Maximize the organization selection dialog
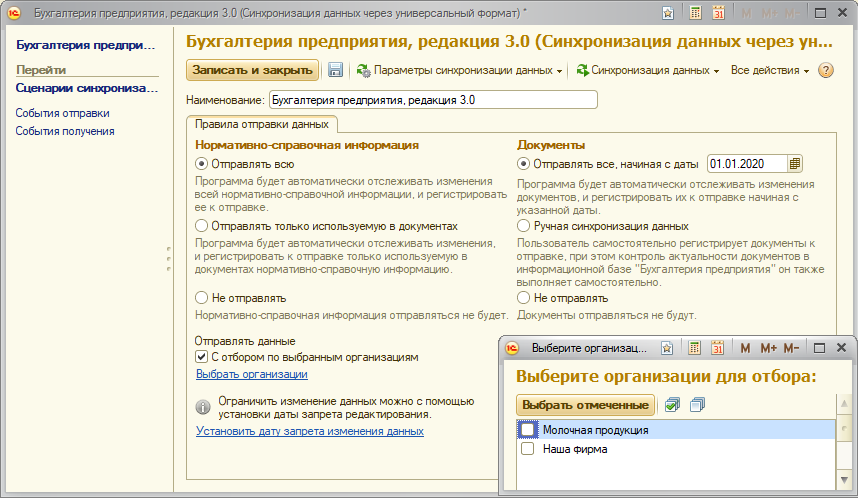The image size is (858, 498). [x=819, y=348]
